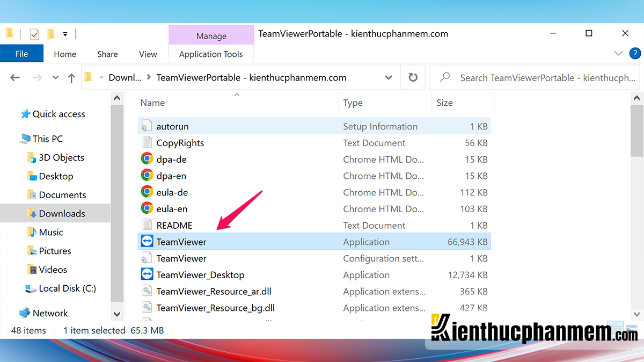
Task: Click the Local Disk (C:) drive icon
Action: tap(31, 288)
